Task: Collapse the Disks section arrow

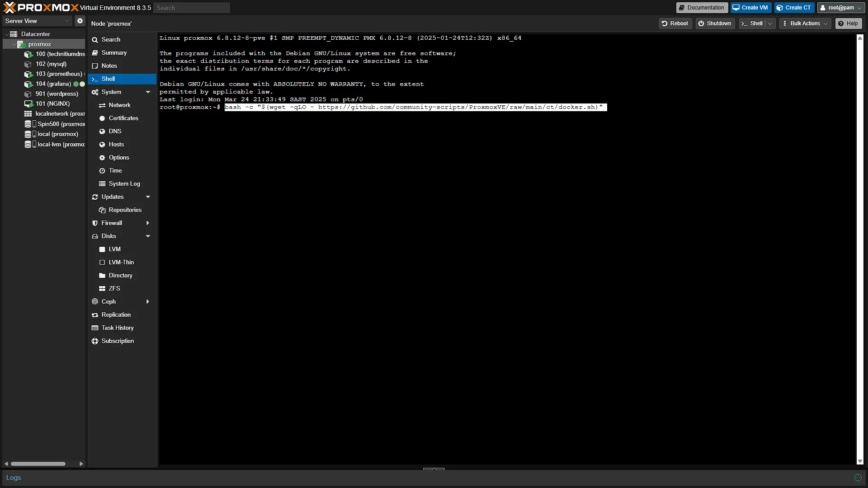Action: pos(148,236)
